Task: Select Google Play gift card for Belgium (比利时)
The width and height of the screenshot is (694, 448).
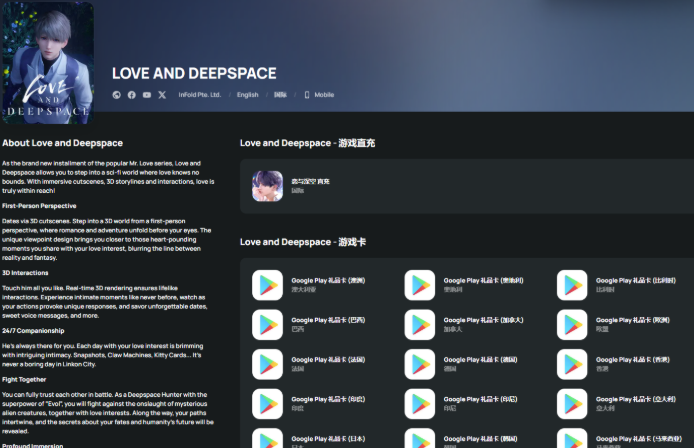Action: tap(615, 285)
